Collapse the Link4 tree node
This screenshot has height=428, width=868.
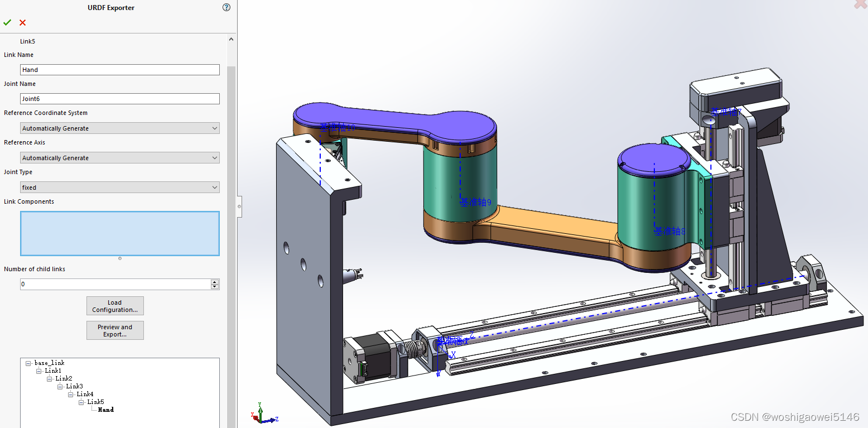point(71,394)
